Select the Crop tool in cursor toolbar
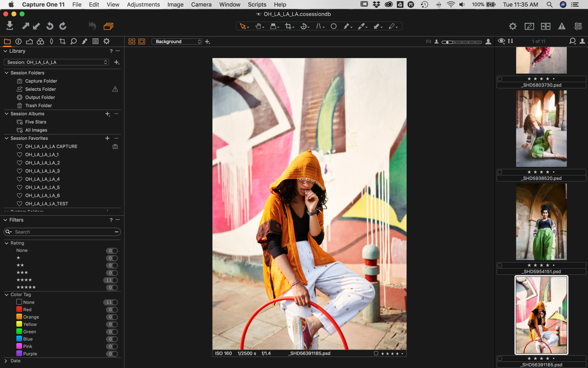Screen dimensions: 588x368 (289, 26)
